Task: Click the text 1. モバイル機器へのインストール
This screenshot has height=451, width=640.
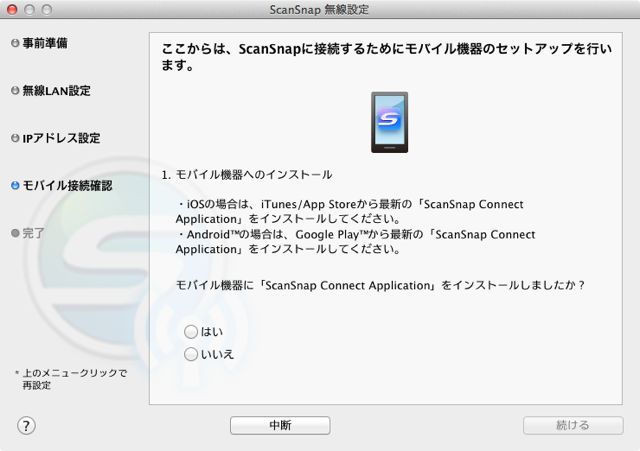Action: tap(247, 175)
